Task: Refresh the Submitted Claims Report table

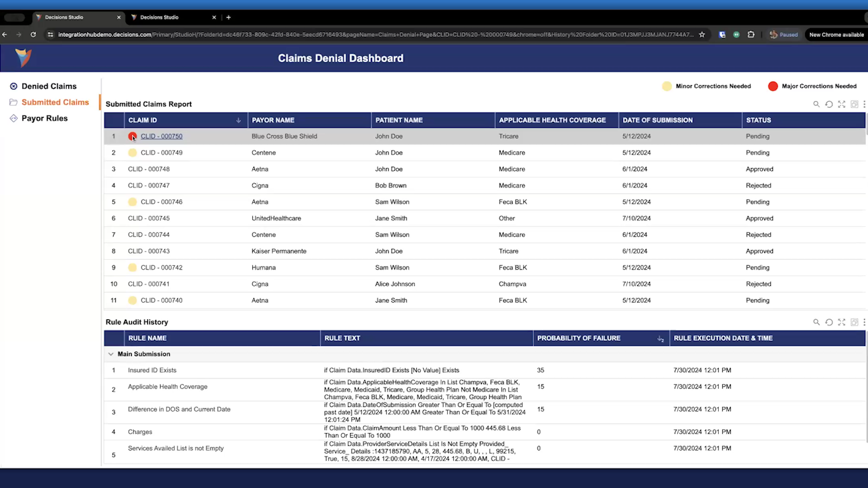Action: (x=829, y=104)
